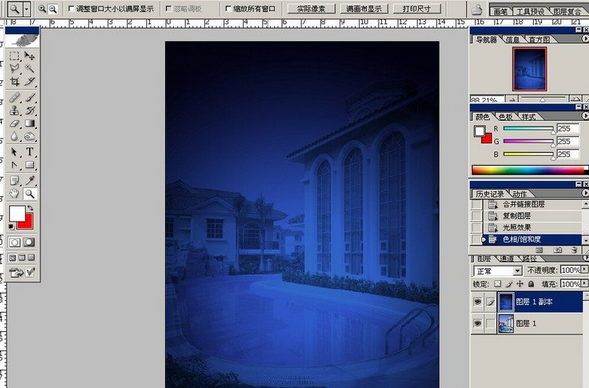This screenshot has width=589, height=388.
Task: Select the Type tool
Action: (30, 152)
